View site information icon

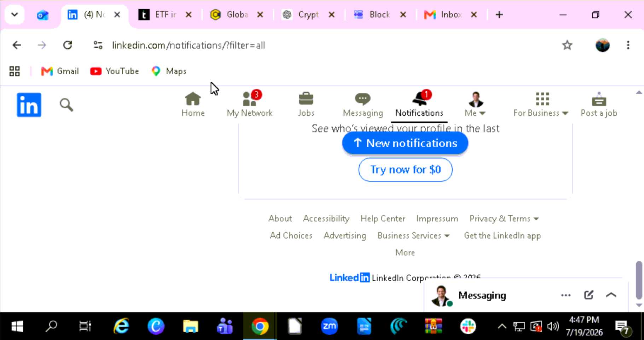(x=98, y=45)
